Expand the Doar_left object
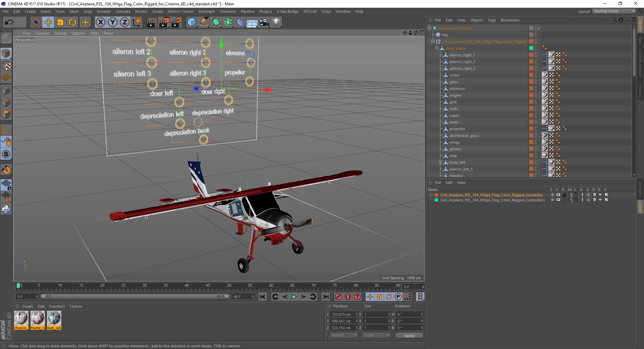This screenshot has width=644, height=349. pyautogui.click(x=440, y=162)
